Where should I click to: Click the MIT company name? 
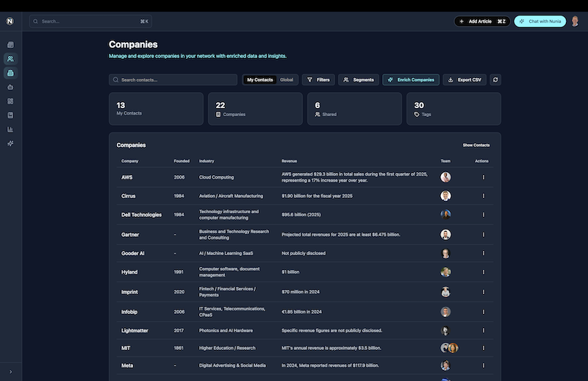[x=126, y=348]
